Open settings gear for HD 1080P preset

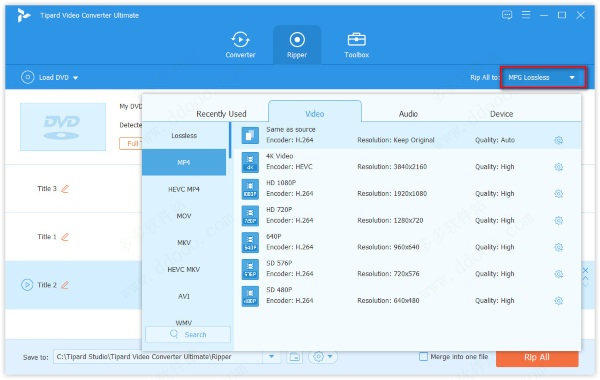click(x=559, y=194)
